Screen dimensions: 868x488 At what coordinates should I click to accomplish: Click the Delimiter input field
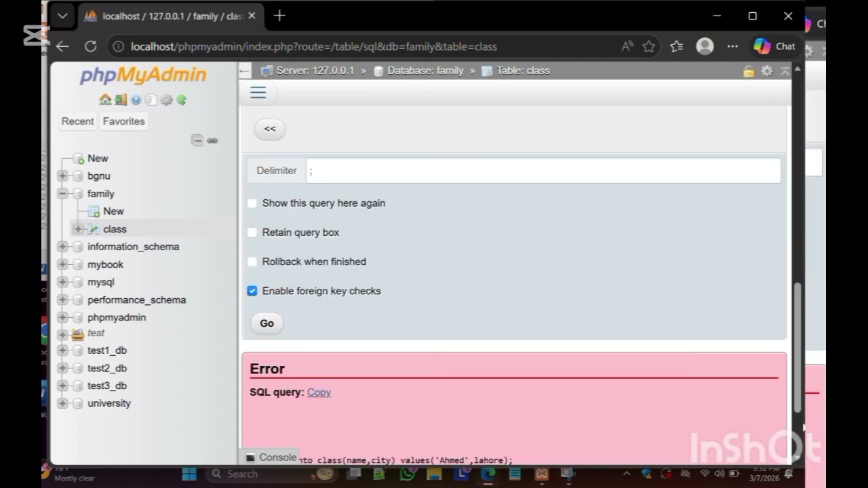[x=543, y=171]
